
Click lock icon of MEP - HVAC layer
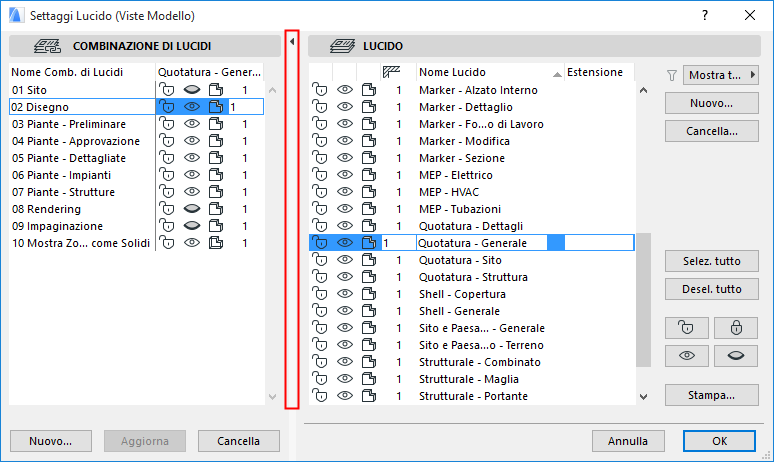[320, 192]
